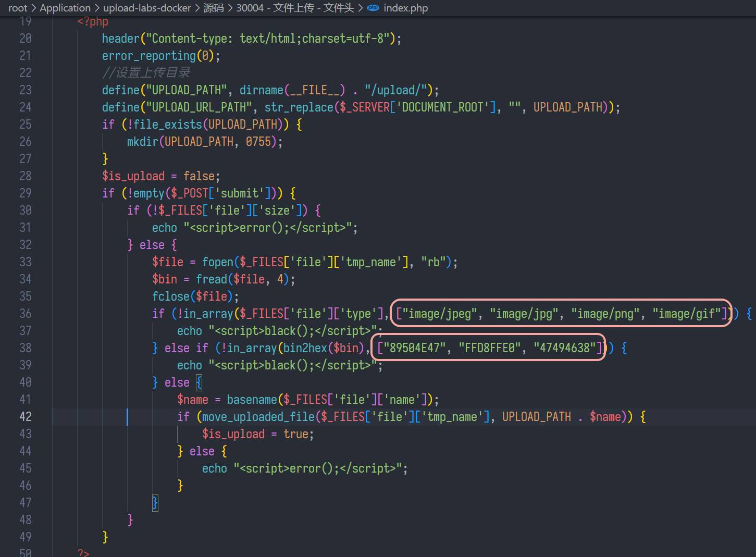756x557 pixels.
Task: Open the 源码 breadcrumb folder
Action: tap(213, 8)
